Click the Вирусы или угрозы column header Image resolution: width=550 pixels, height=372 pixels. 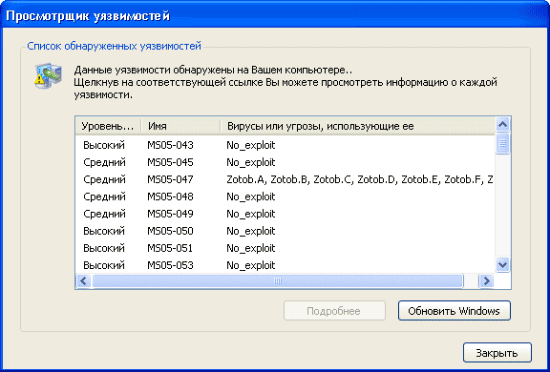(x=358, y=126)
